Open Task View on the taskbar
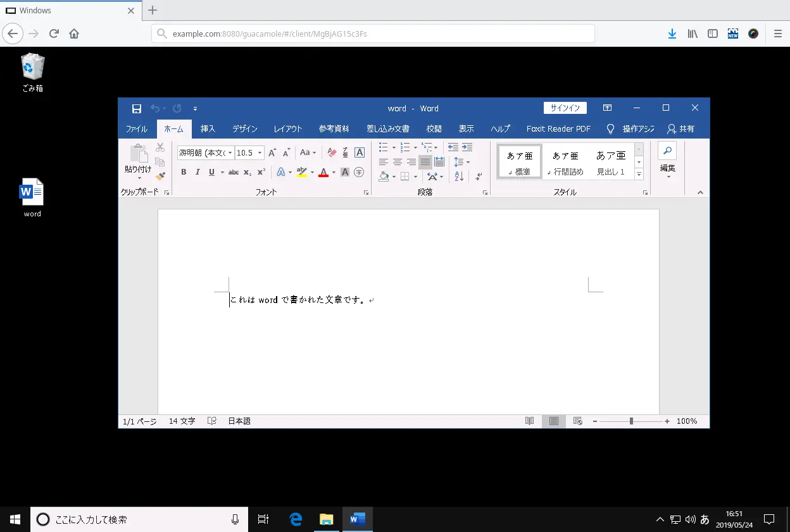 coord(264,519)
